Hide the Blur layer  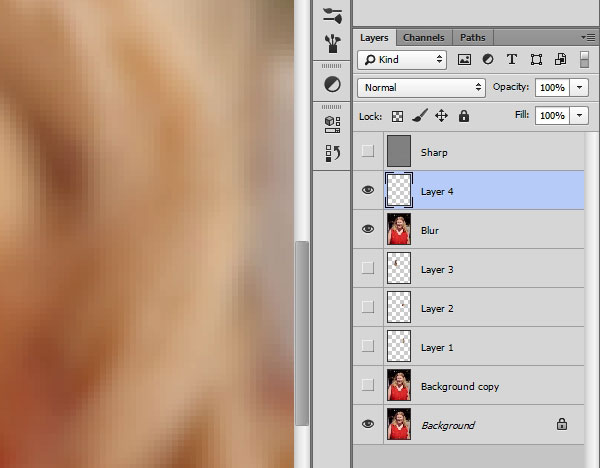coord(368,230)
